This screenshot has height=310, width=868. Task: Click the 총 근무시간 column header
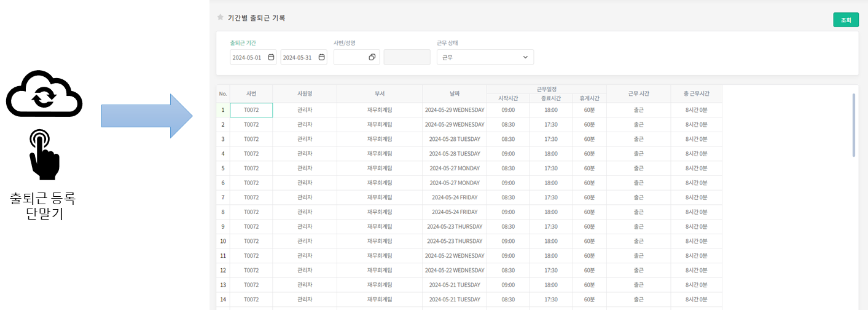[x=696, y=93]
